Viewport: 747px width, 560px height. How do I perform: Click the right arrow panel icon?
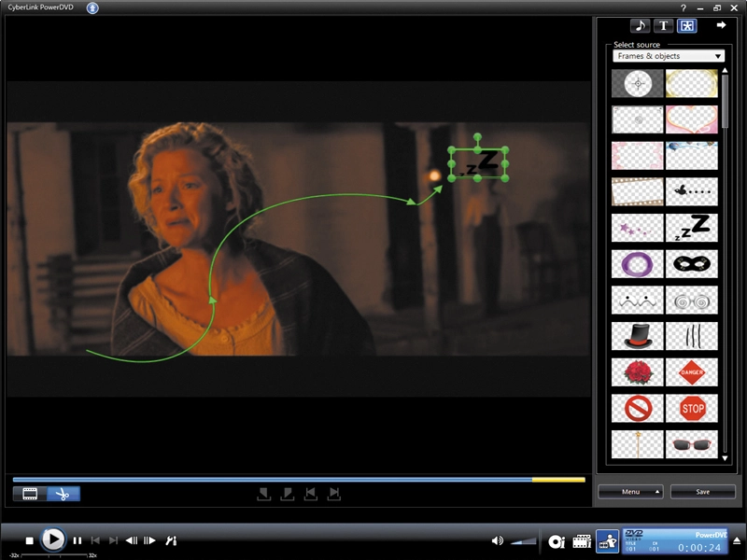click(x=721, y=25)
